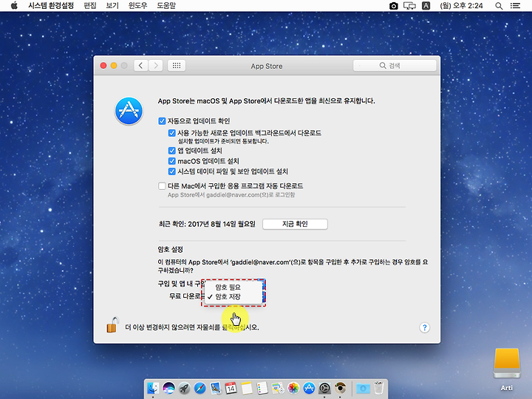Open Finder from the Dock

click(x=153, y=388)
